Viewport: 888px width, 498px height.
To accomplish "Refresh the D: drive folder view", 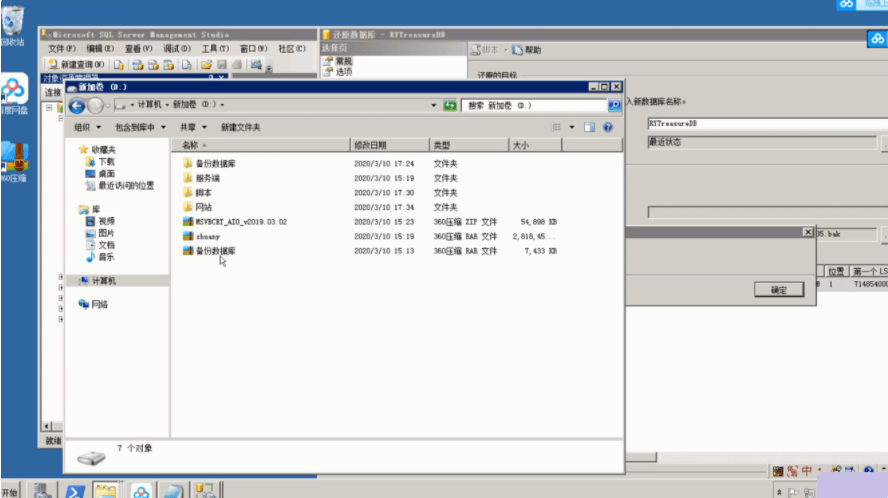I will pos(450,105).
